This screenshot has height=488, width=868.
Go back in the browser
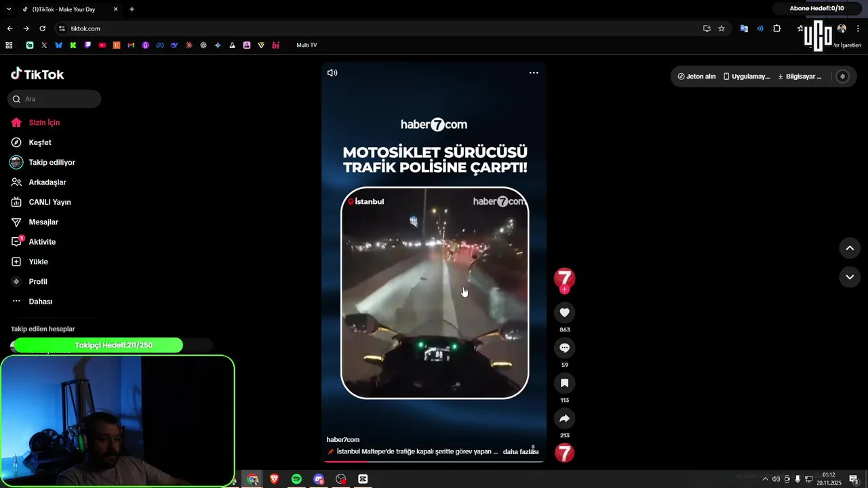pos(9,28)
